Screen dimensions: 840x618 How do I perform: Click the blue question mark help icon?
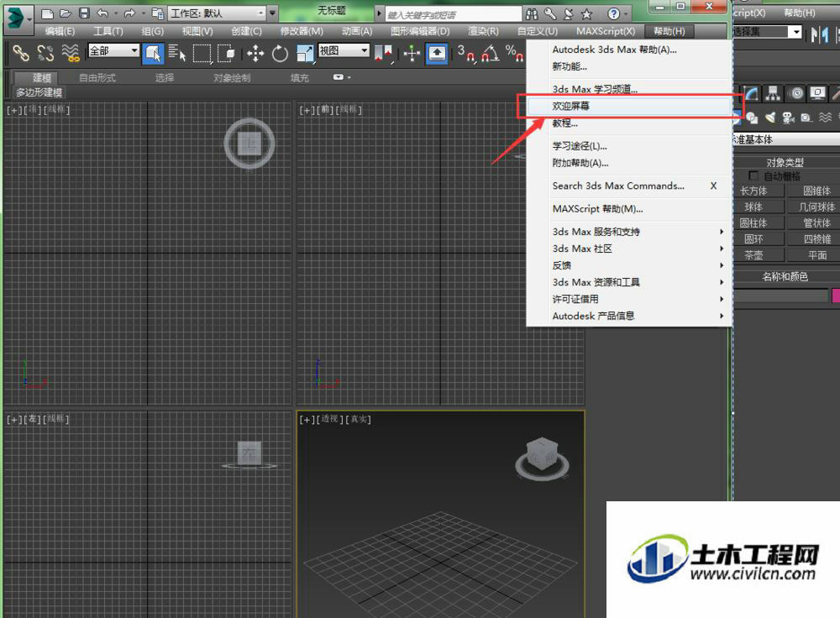coord(614,14)
